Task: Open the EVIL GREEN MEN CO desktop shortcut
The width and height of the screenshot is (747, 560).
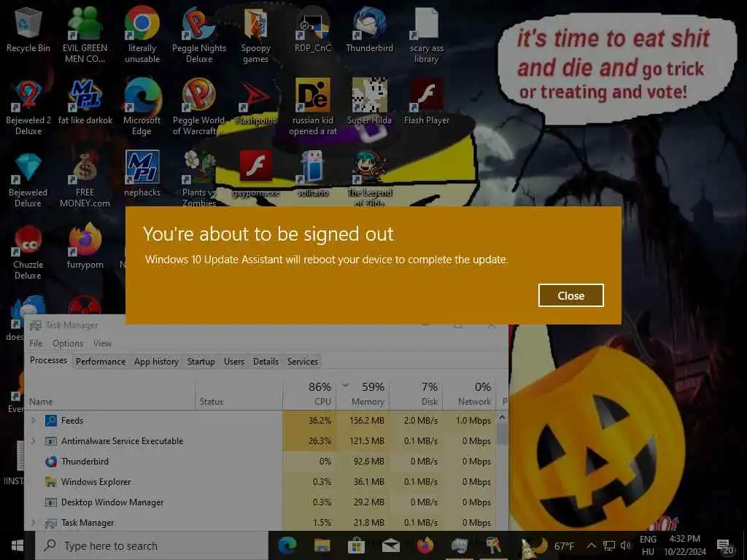Action: click(x=85, y=35)
